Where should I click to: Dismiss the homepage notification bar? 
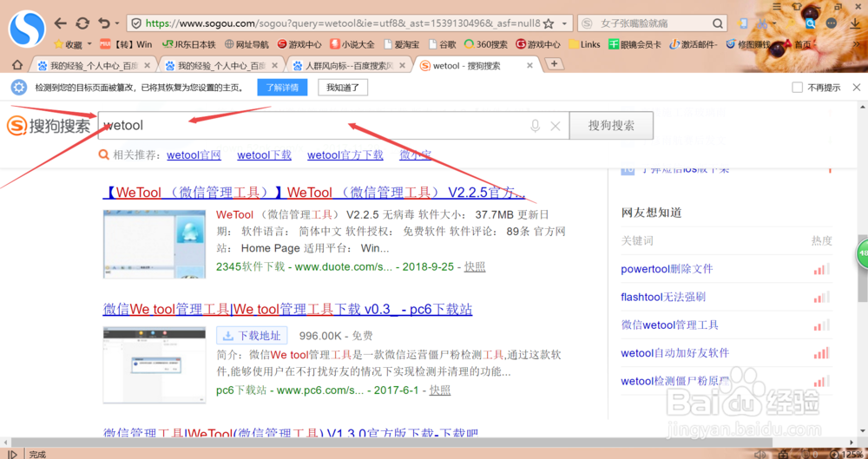[857, 88]
